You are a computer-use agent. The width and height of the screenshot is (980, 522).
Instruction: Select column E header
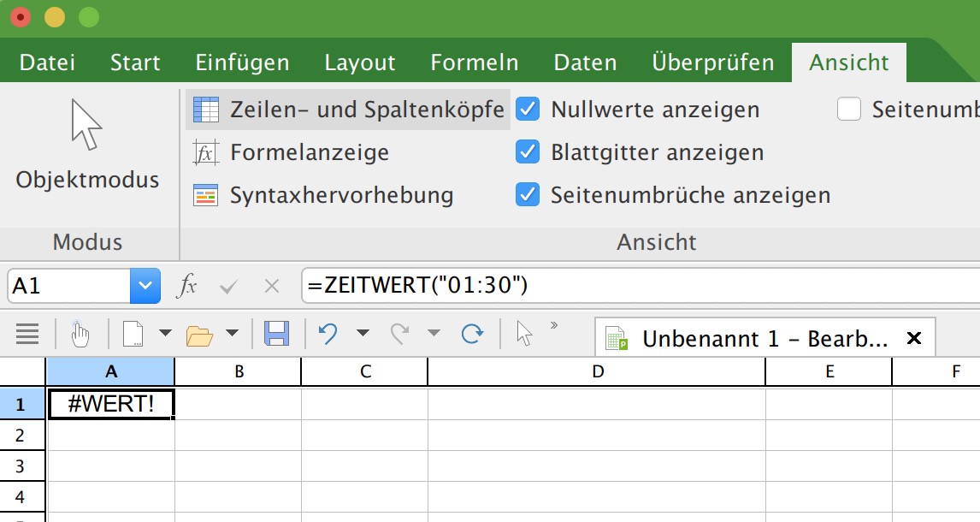pyautogui.click(x=829, y=372)
